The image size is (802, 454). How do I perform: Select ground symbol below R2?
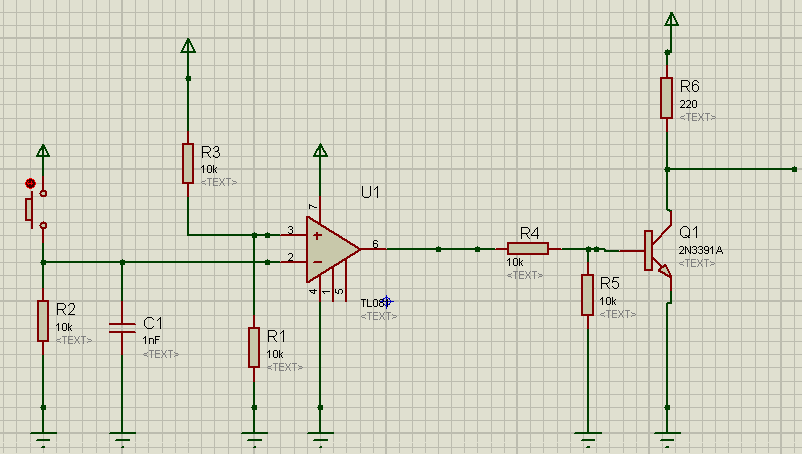point(43,438)
